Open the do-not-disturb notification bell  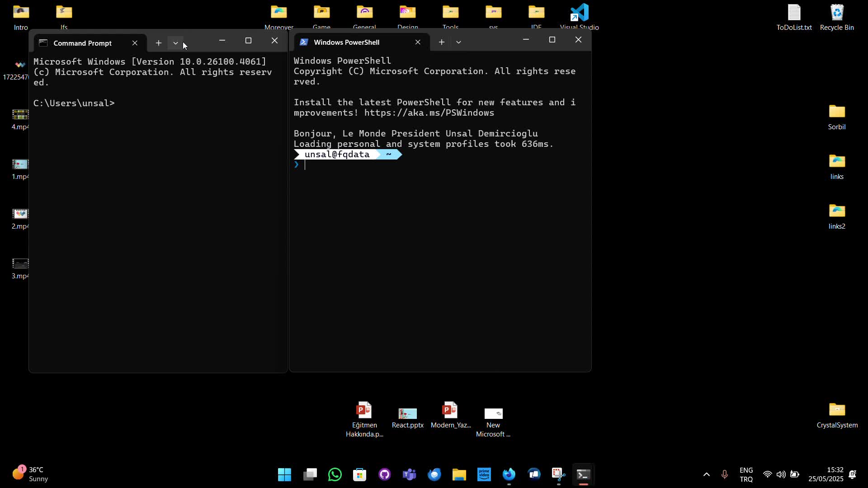tap(853, 474)
